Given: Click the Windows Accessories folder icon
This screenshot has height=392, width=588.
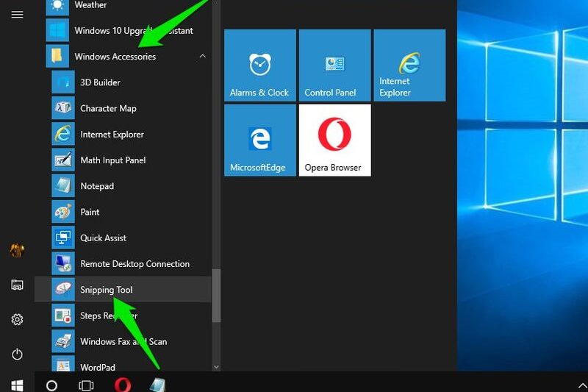Looking at the screenshot, I should (57, 57).
